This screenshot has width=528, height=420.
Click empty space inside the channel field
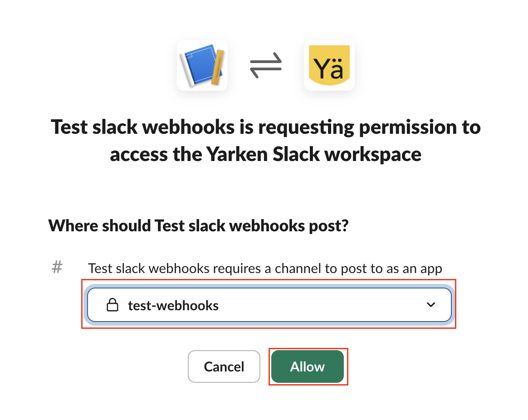pyautogui.click(x=318, y=305)
